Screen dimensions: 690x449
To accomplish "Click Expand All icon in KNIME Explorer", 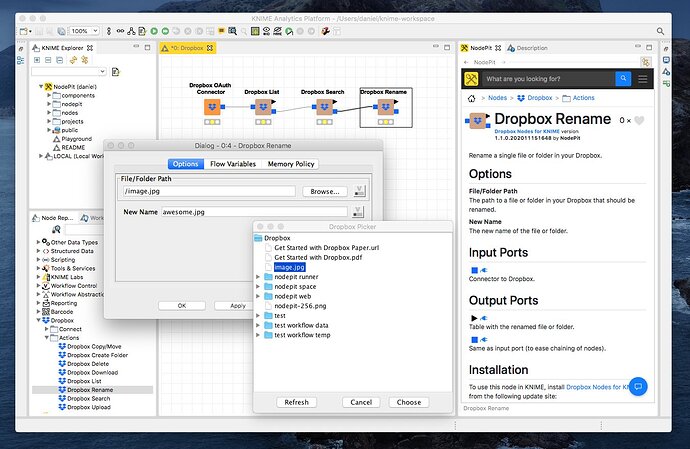I will click(37, 60).
